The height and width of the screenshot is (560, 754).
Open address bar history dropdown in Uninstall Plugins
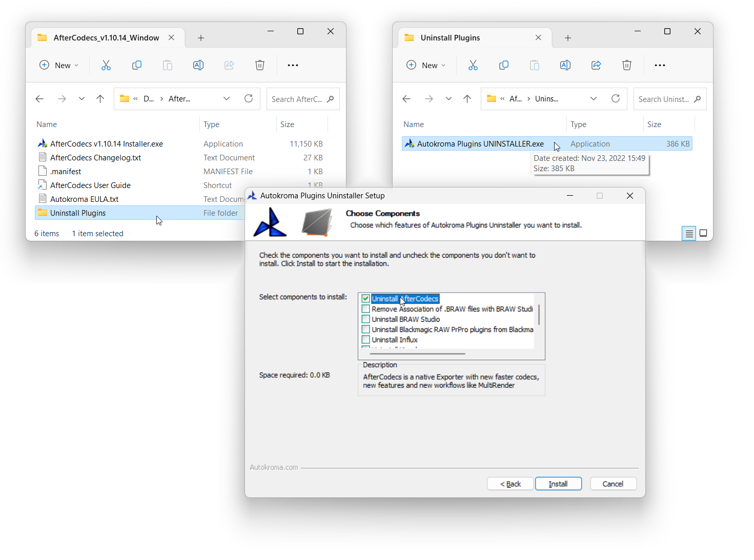tap(594, 98)
